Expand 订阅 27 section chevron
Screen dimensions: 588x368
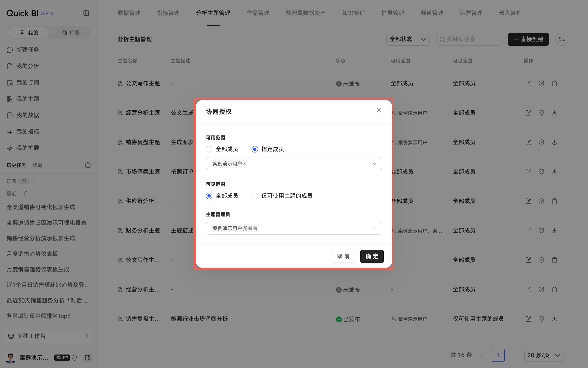(33, 181)
